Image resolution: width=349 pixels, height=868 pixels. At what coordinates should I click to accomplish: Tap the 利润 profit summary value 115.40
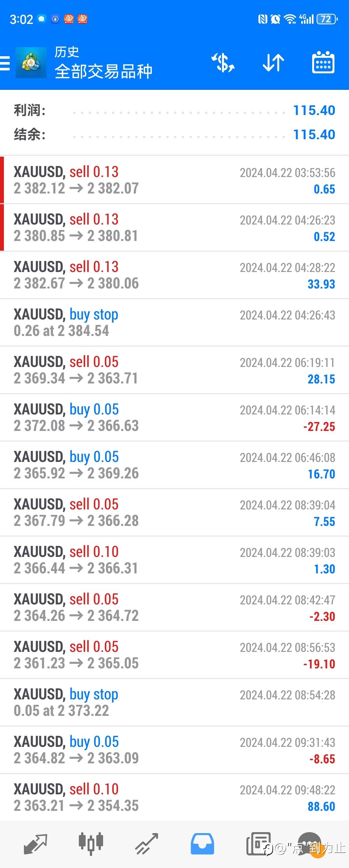pyautogui.click(x=314, y=110)
